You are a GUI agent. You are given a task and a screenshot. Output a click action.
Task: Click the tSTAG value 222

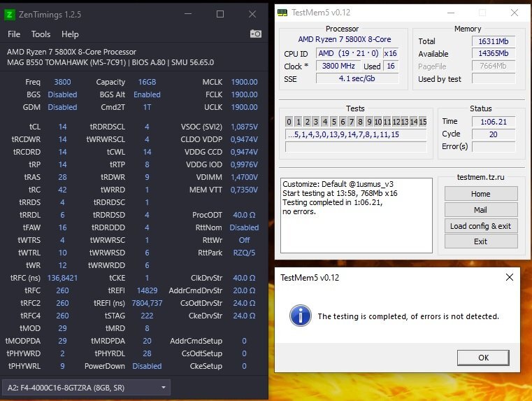pos(147,316)
